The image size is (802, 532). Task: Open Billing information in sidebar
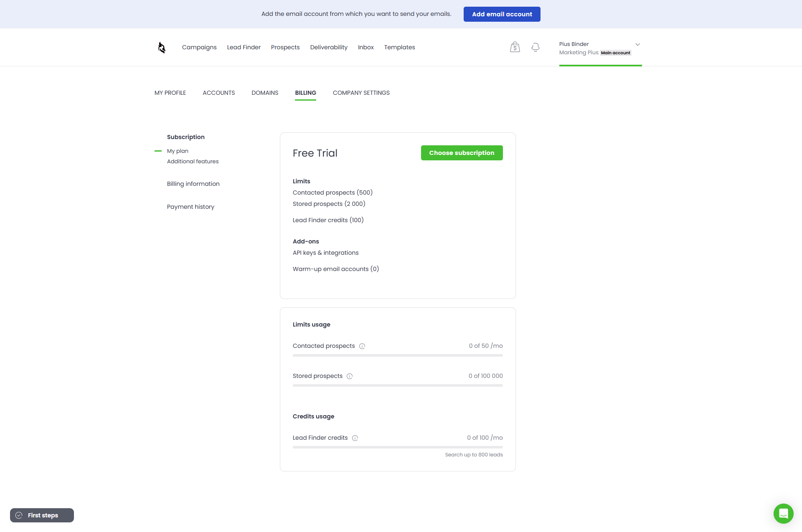click(x=193, y=184)
